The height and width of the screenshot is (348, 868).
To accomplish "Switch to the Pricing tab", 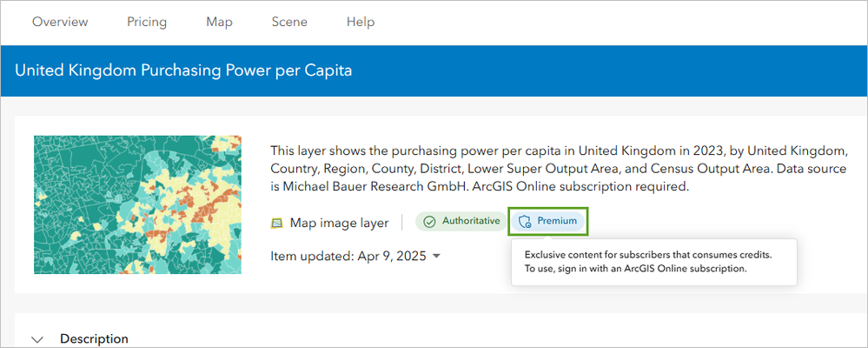I will coord(147,22).
